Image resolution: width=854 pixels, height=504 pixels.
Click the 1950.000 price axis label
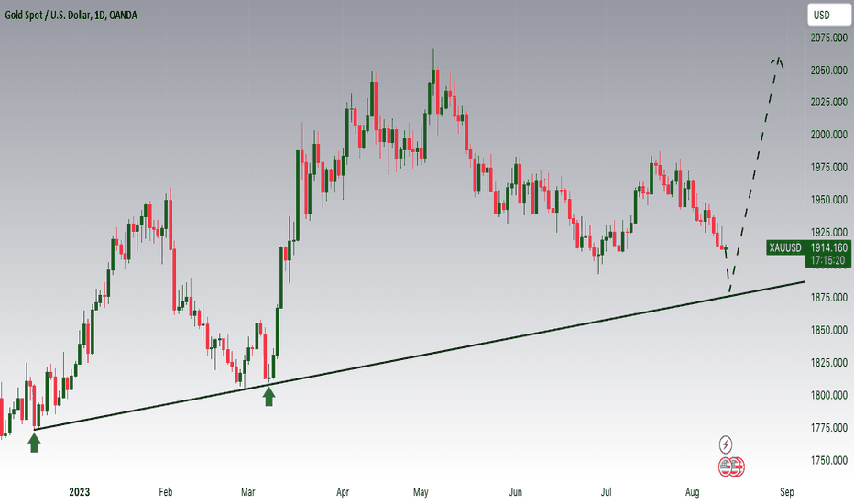tap(828, 200)
